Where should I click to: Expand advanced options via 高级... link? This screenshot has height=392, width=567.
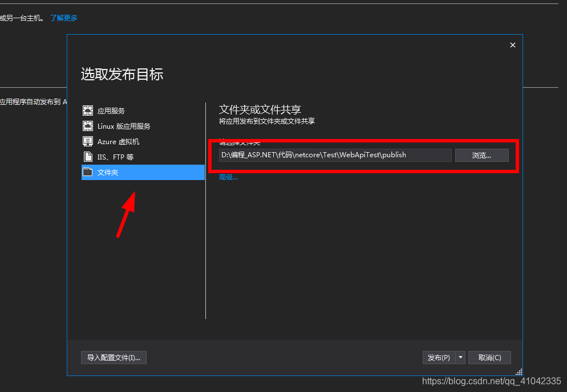point(228,177)
